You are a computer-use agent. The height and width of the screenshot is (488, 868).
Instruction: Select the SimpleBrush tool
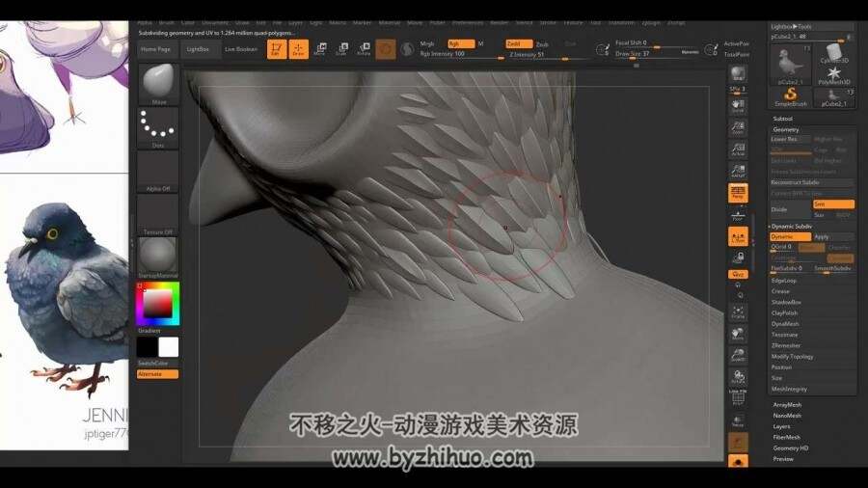791,97
